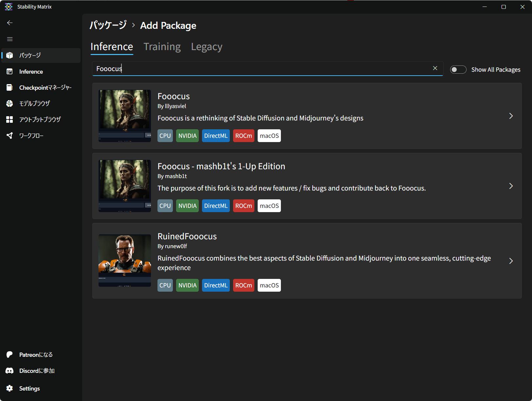
Task: Toggle the hamburger navigation menu
Action: (10, 39)
